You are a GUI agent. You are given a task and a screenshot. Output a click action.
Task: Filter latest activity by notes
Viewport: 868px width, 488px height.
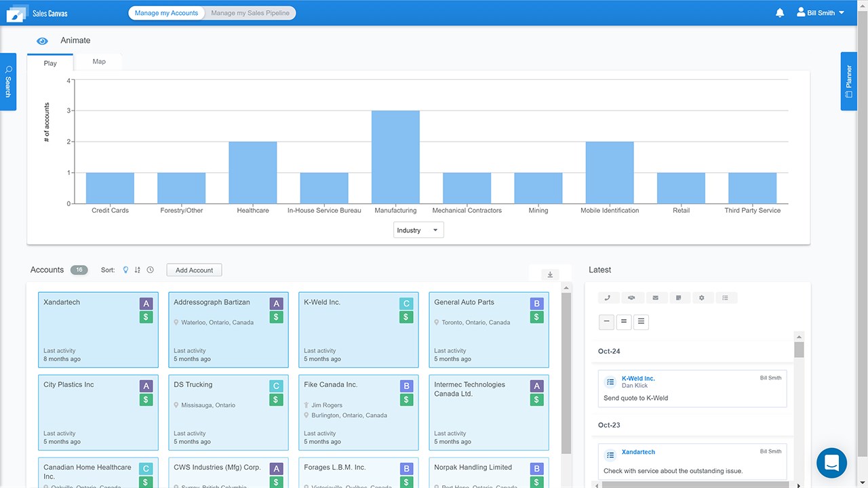[678, 298]
